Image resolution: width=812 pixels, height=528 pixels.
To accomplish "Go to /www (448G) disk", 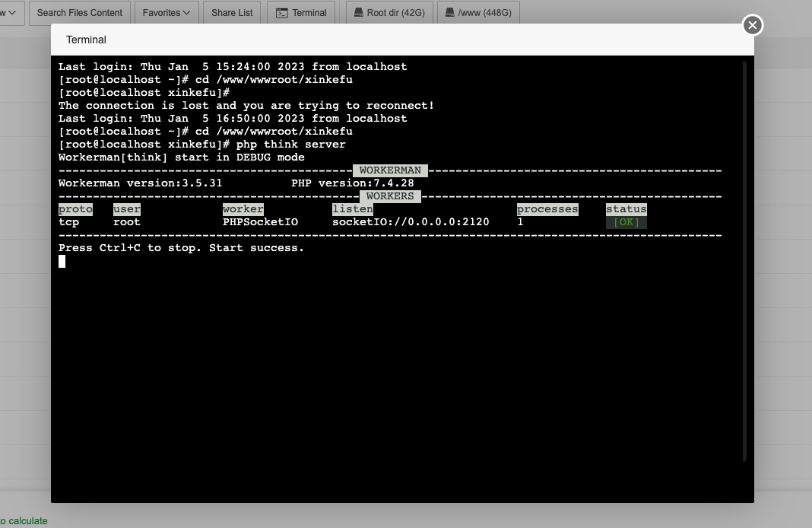I will 478,12.
